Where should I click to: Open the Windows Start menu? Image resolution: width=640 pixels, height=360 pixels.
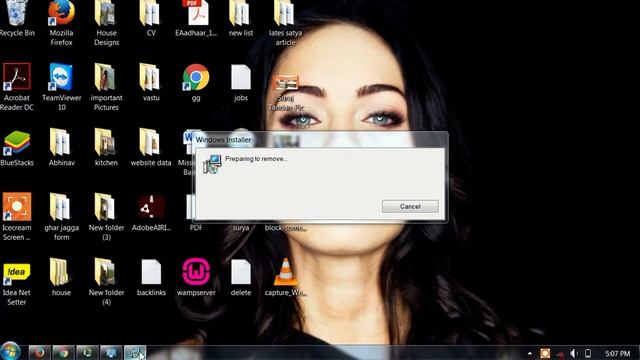[x=11, y=352]
